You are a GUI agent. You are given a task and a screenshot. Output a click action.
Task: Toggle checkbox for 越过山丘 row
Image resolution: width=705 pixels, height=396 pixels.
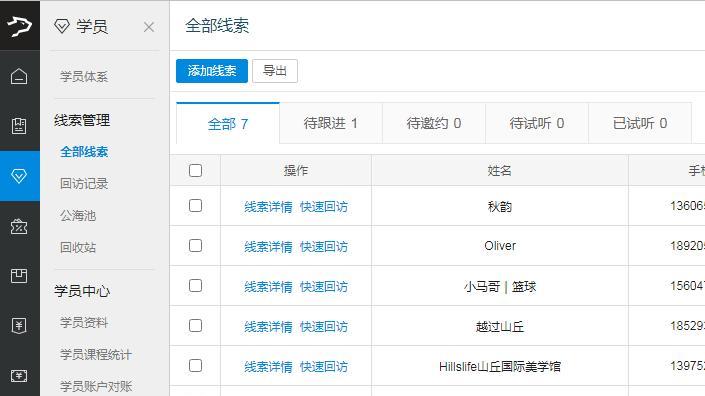pyautogui.click(x=196, y=326)
